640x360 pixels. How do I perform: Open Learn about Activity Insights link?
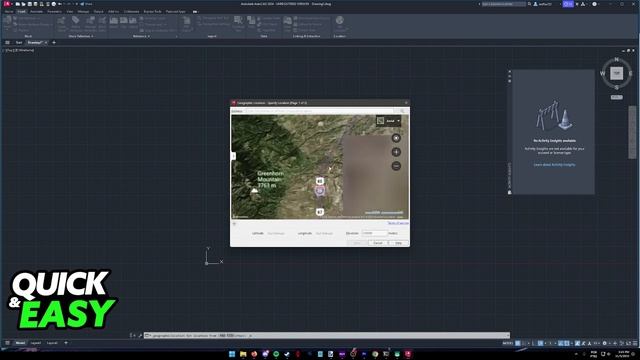click(554, 165)
